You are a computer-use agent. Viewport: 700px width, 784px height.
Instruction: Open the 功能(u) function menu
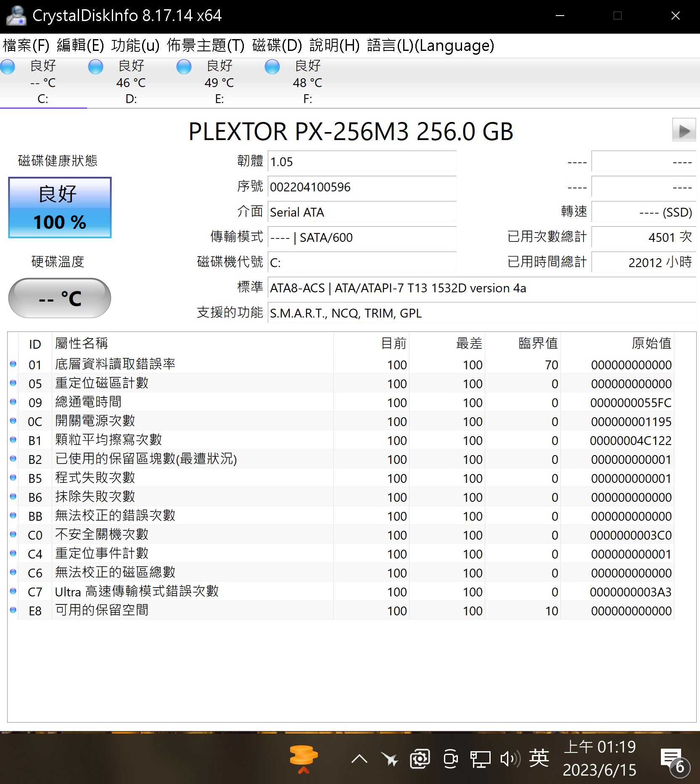pos(135,45)
